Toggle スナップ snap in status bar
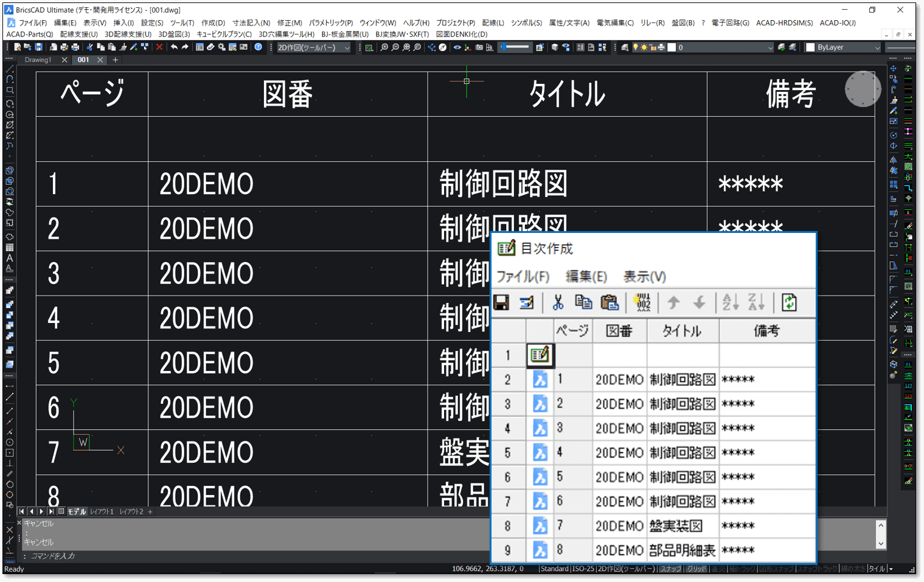Image resolution: width=924 pixels, height=582 pixels. click(671, 569)
